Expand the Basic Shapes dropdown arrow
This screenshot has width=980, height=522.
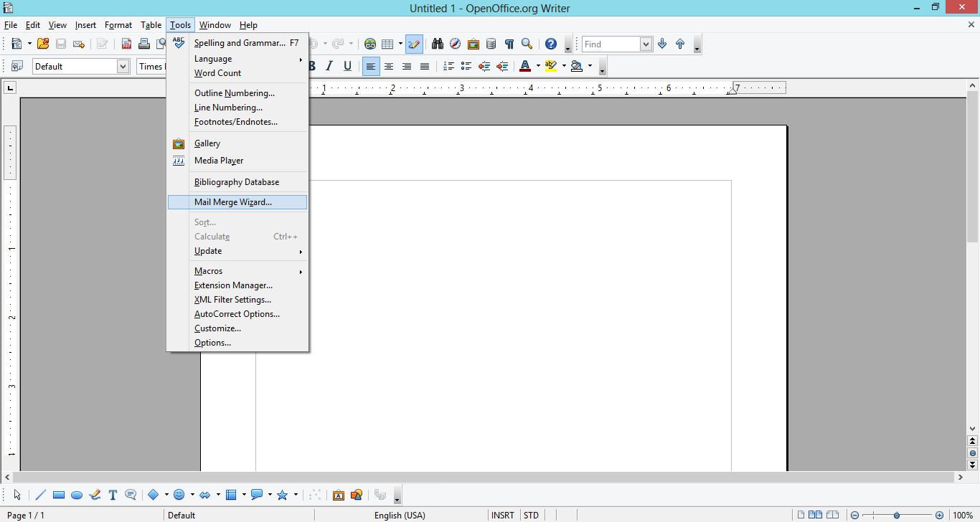pos(166,495)
